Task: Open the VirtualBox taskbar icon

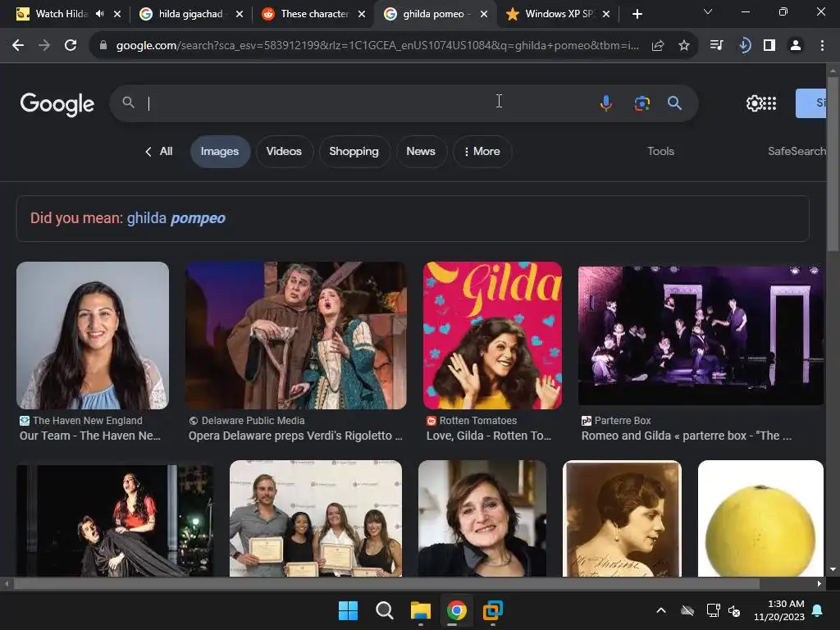Action: click(x=492, y=610)
